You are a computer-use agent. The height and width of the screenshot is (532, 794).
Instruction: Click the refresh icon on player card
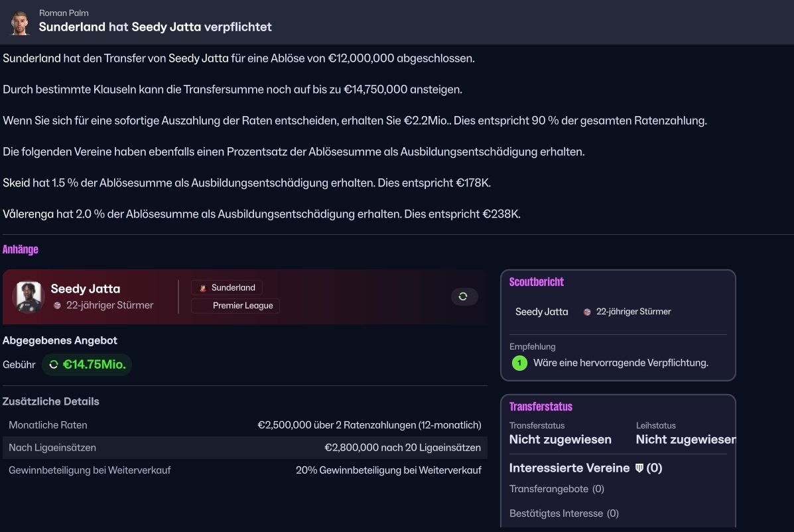click(x=464, y=297)
